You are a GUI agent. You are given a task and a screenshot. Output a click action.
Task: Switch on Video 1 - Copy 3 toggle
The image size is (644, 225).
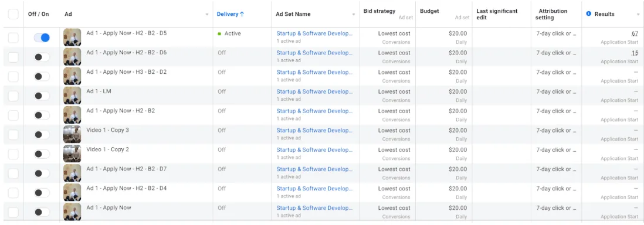(x=42, y=135)
